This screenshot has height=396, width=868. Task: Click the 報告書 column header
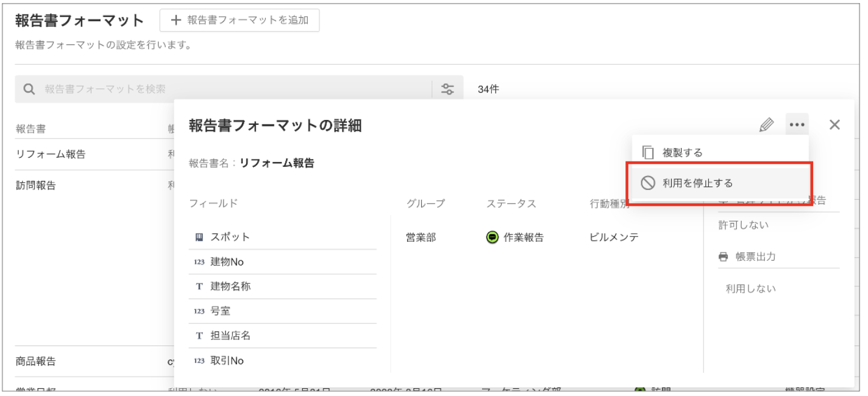click(x=31, y=128)
